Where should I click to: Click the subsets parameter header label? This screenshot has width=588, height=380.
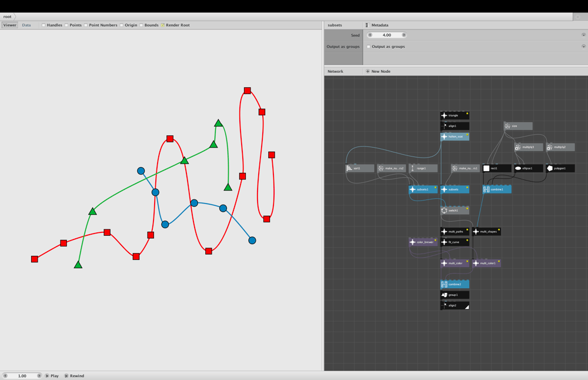[335, 25]
